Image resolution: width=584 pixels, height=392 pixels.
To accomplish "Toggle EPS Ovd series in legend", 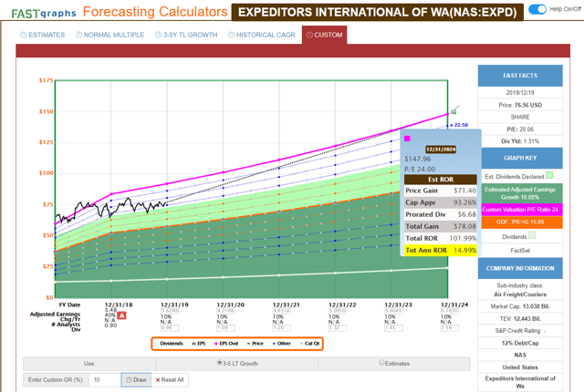I will point(226,344).
